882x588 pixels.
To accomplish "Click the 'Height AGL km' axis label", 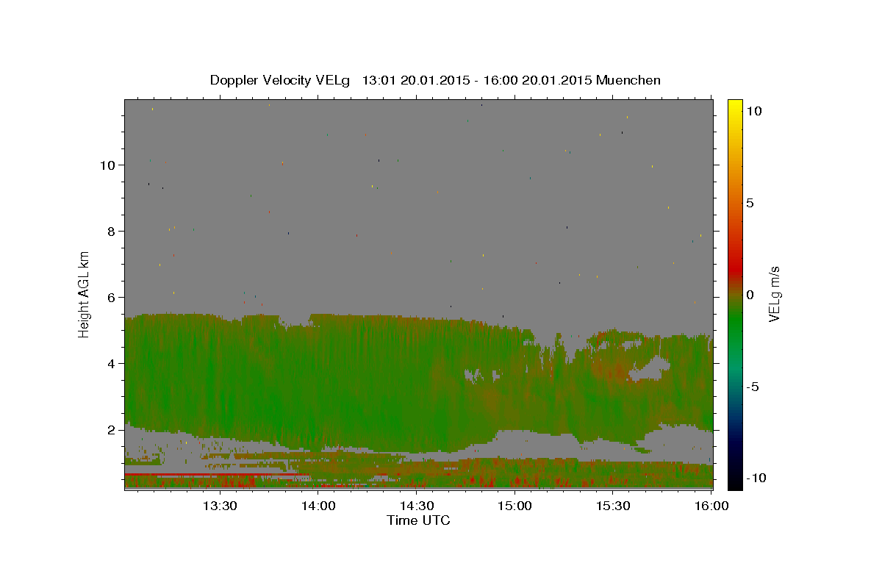I will (84, 294).
